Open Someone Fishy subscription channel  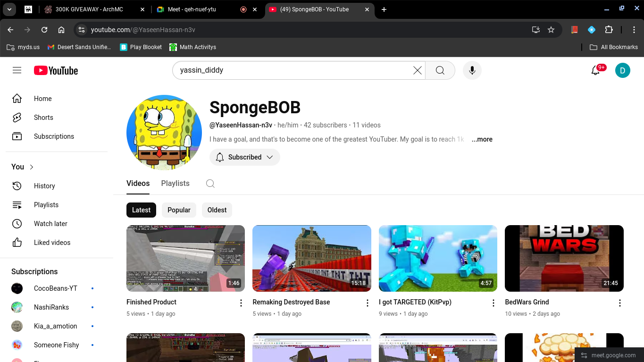[57, 345]
